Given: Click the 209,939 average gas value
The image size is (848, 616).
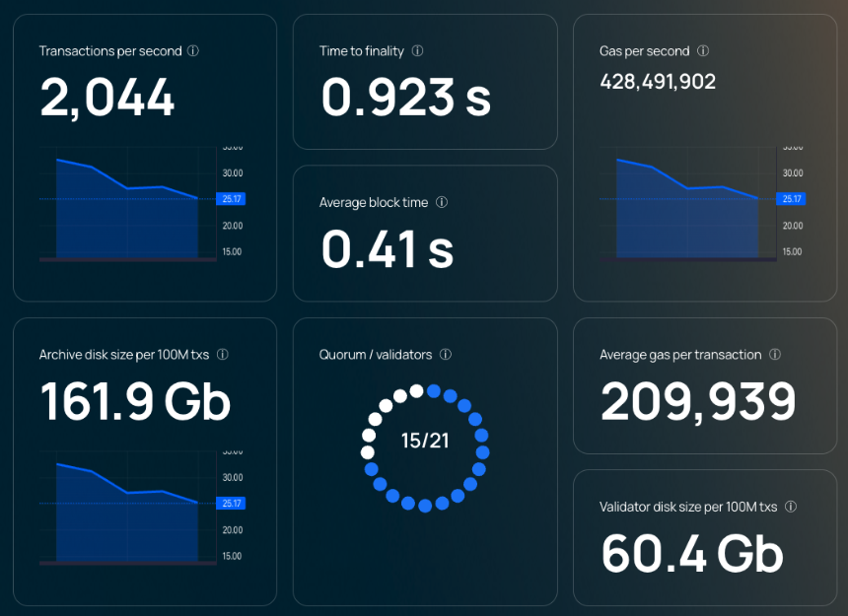Looking at the screenshot, I should (698, 401).
